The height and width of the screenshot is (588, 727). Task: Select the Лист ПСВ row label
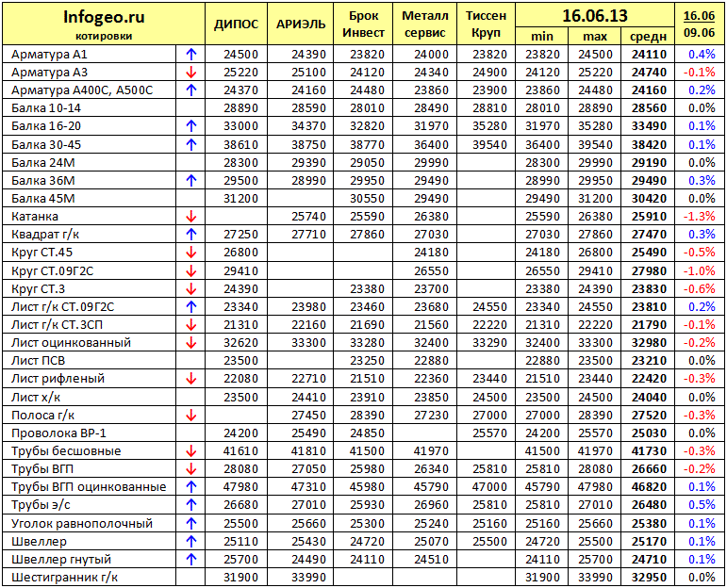38,361
